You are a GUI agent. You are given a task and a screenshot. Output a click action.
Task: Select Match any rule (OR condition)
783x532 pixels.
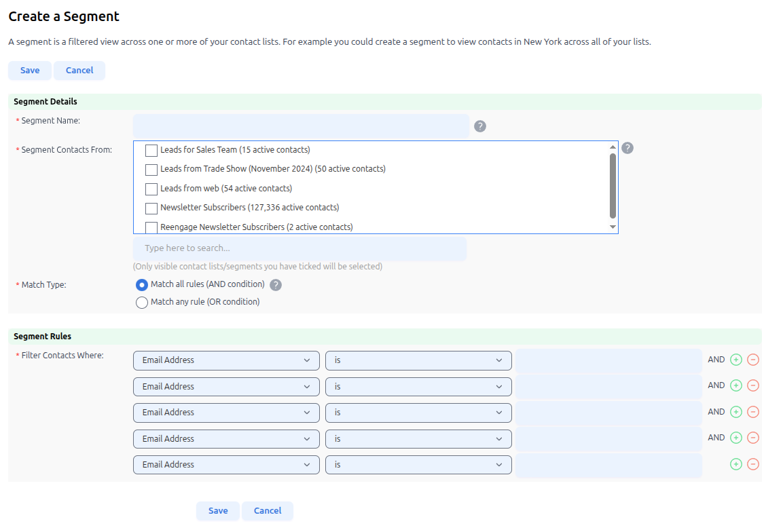coord(142,303)
